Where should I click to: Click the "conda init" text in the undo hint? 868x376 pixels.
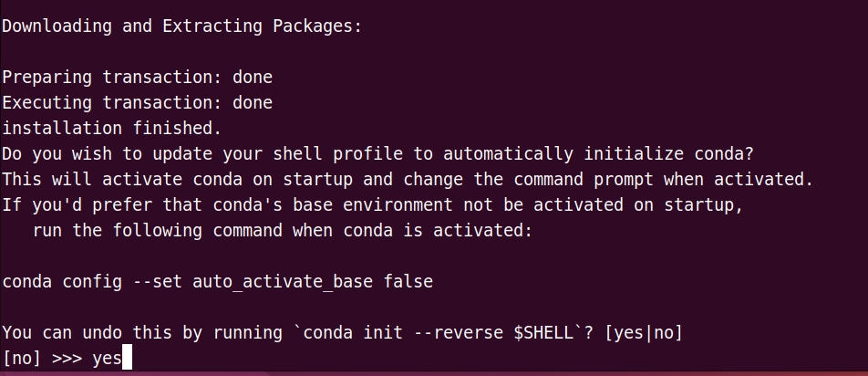tap(357, 333)
